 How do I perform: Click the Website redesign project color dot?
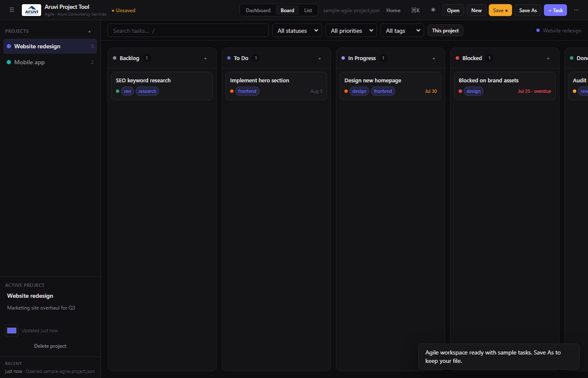[9, 46]
